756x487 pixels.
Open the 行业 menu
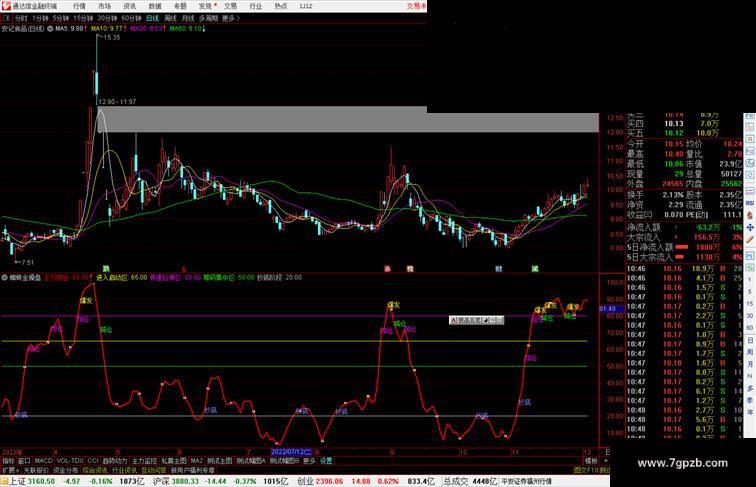click(256, 6)
